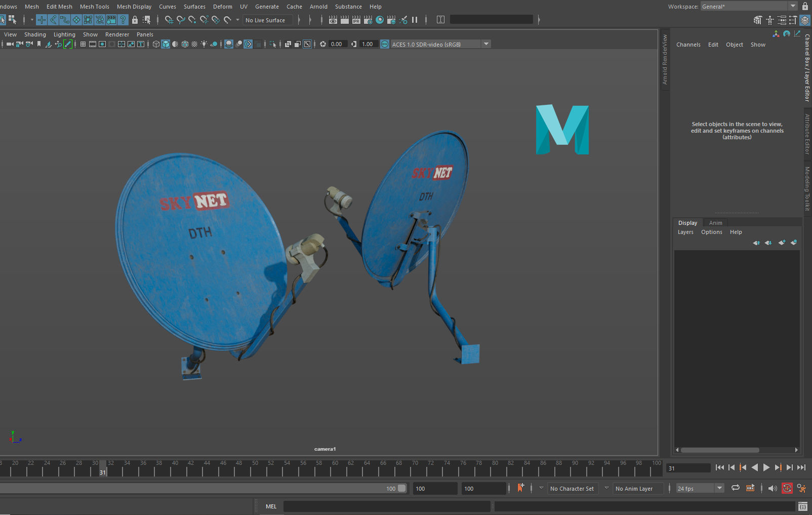
Task: Open the 24 fps frame rate dropdown
Action: [700, 488]
